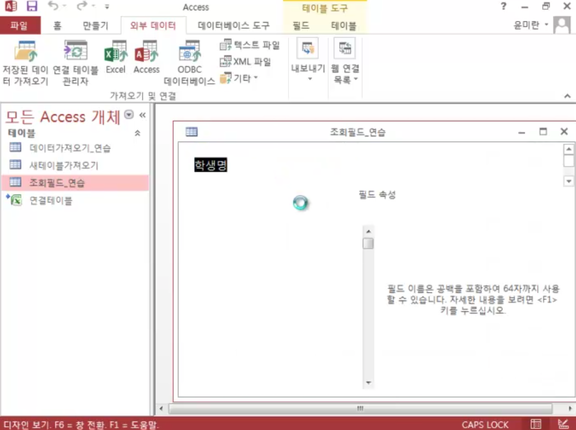The image size is (576, 430).
Task: Click table icon in 조회필드_연습 window title
Action: [191, 131]
